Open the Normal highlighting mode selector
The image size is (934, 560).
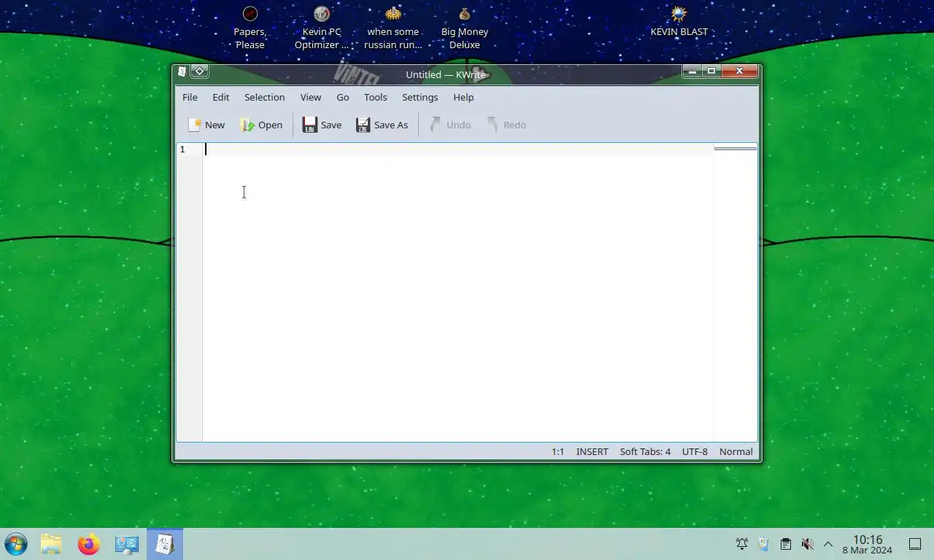[x=736, y=451]
